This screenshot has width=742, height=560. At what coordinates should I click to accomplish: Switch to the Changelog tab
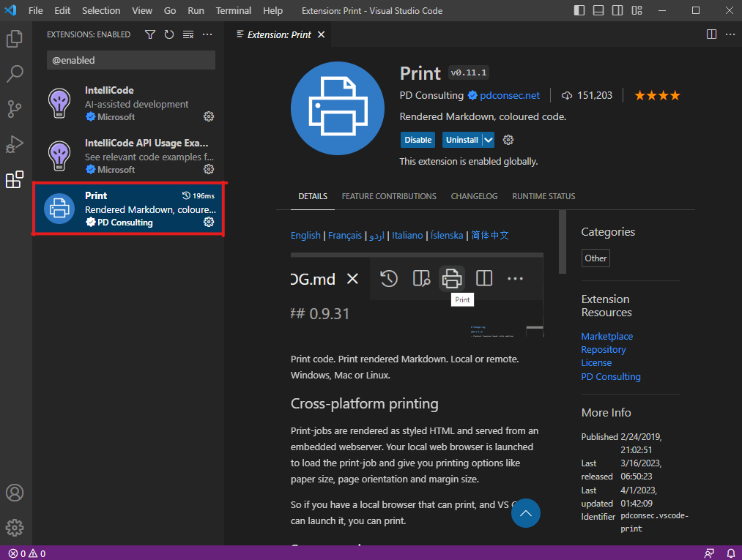click(474, 196)
